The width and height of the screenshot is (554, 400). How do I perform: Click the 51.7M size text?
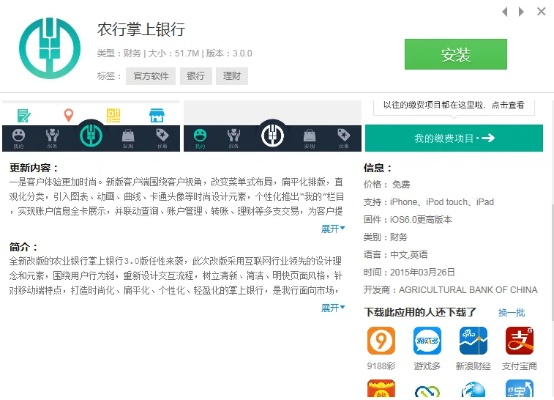[x=187, y=53]
